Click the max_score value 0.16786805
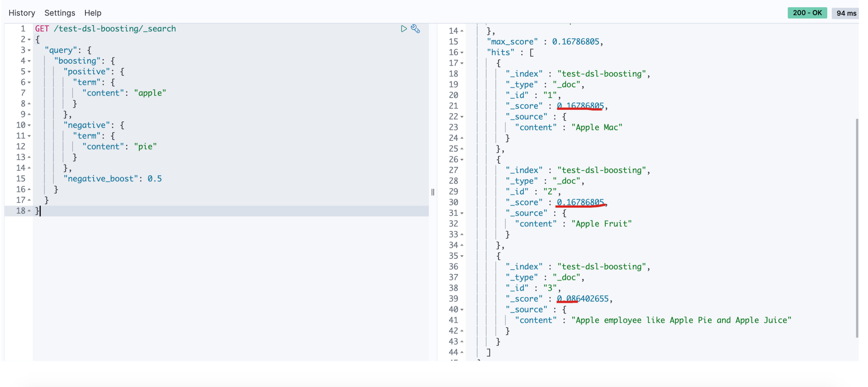 click(576, 42)
